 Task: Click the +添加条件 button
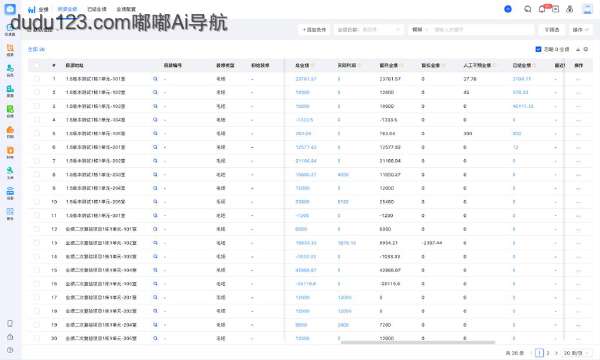[x=314, y=29]
